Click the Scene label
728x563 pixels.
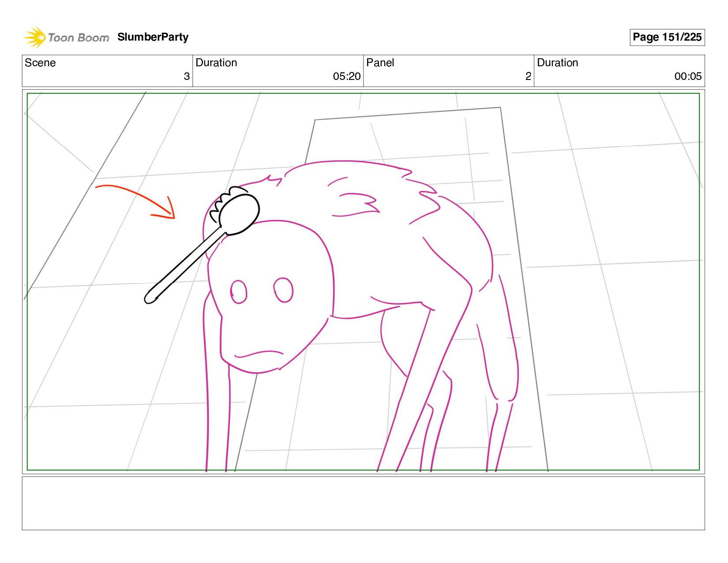40,63
